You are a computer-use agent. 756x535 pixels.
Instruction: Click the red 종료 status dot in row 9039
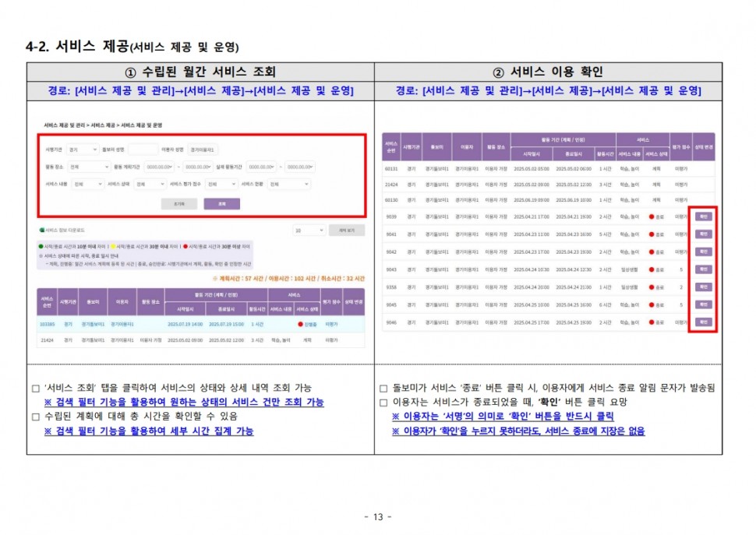[651, 216]
